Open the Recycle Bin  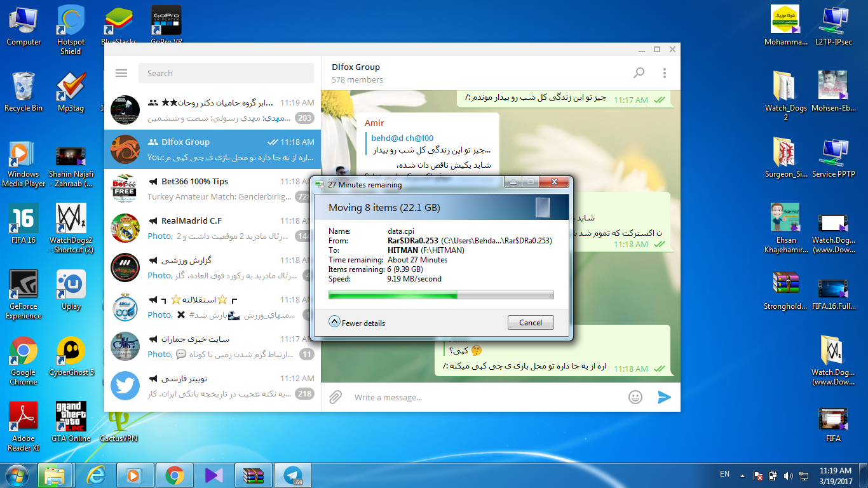click(24, 91)
